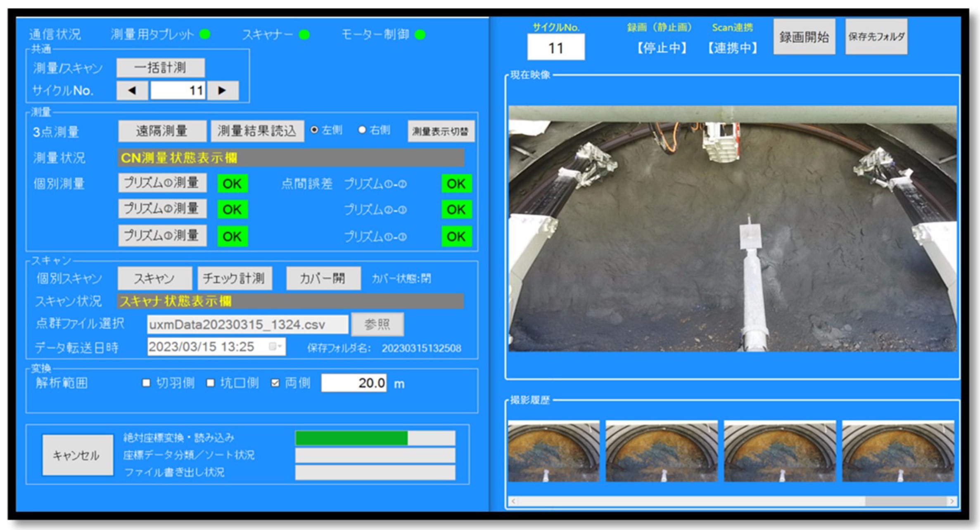Open the scanner cover using カバー開
Image resolution: width=980 pixels, height=530 pixels.
click(x=323, y=278)
